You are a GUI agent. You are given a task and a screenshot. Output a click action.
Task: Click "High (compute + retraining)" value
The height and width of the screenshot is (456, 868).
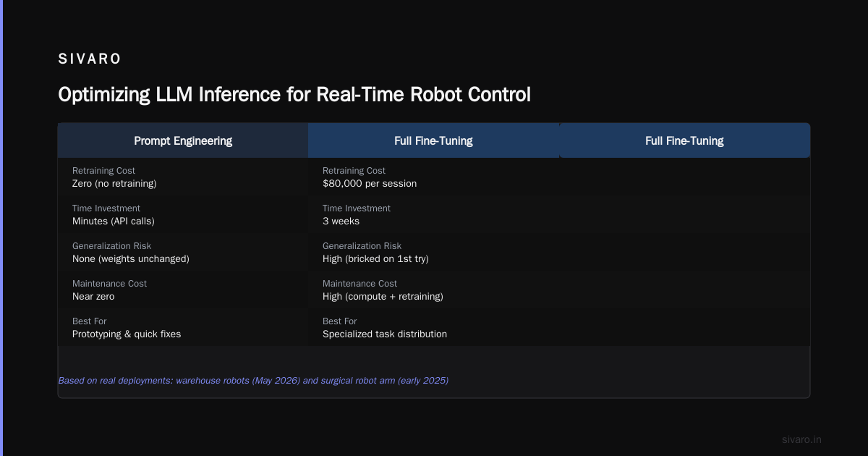(x=383, y=297)
